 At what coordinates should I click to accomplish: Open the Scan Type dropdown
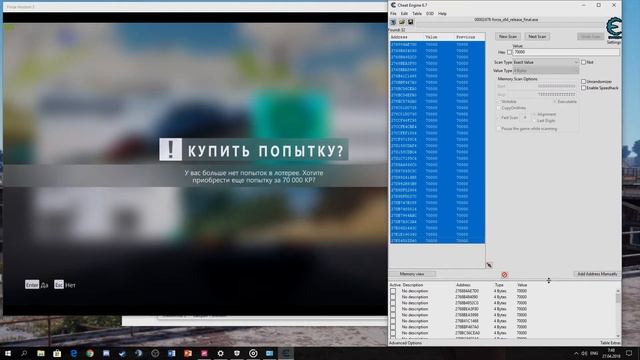coord(546,62)
